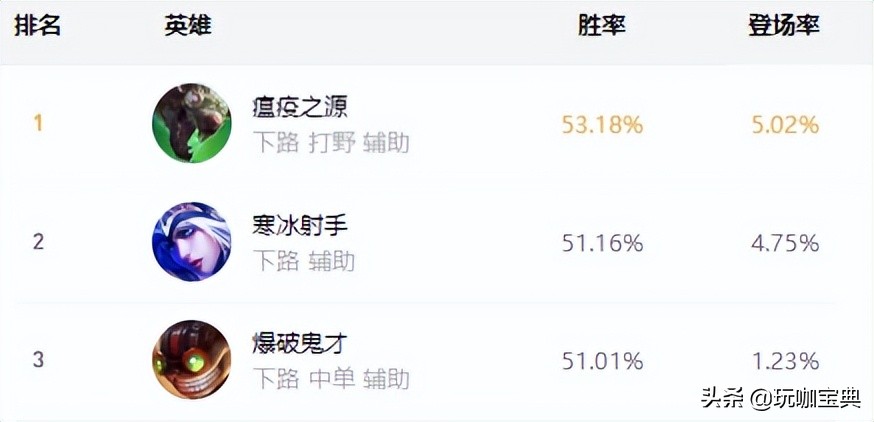
Task: Click the 英雄 column header
Action: (188, 26)
